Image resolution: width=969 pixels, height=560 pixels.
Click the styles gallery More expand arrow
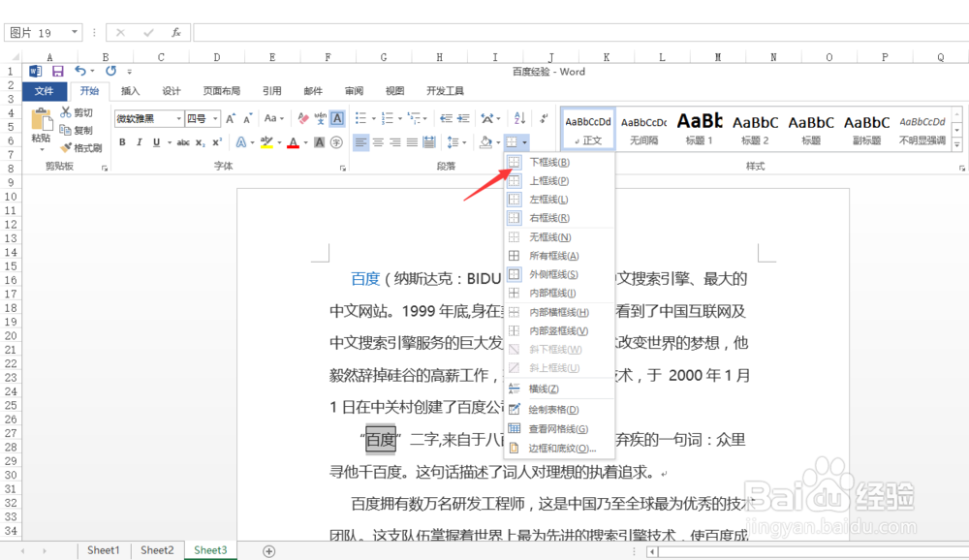(x=957, y=144)
